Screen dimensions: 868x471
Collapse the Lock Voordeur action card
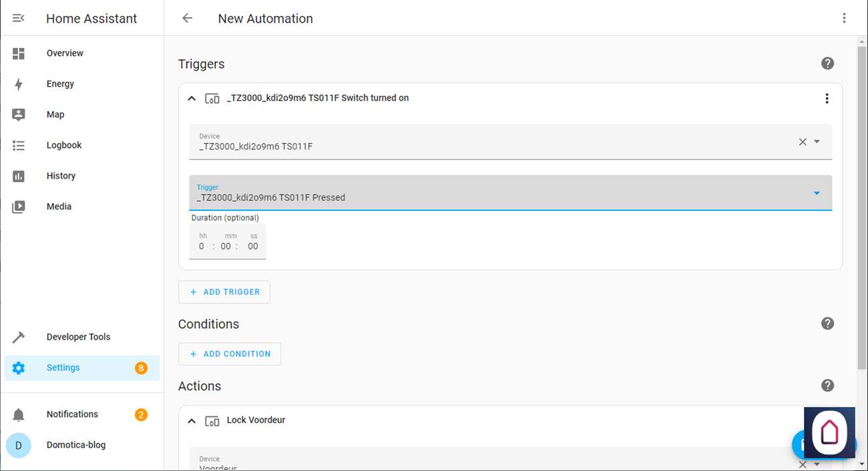[x=192, y=421]
